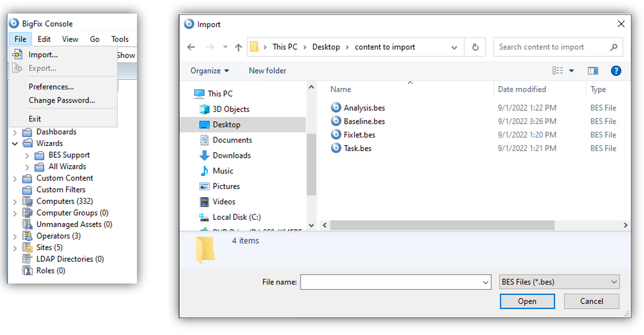Click the Dashboards folder icon
644x335 pixels.
click(27, 132)
